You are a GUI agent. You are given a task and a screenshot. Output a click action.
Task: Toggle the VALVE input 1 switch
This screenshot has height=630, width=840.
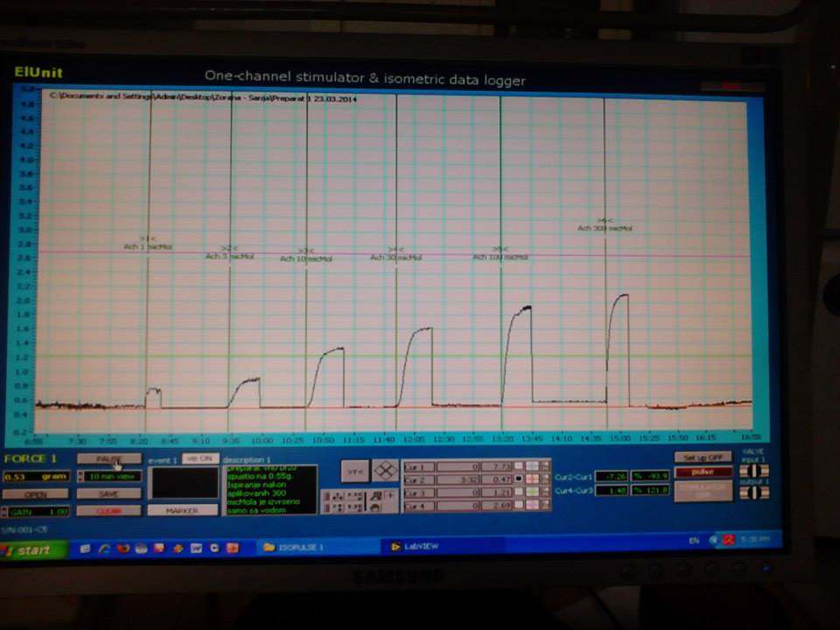[753, 471]
